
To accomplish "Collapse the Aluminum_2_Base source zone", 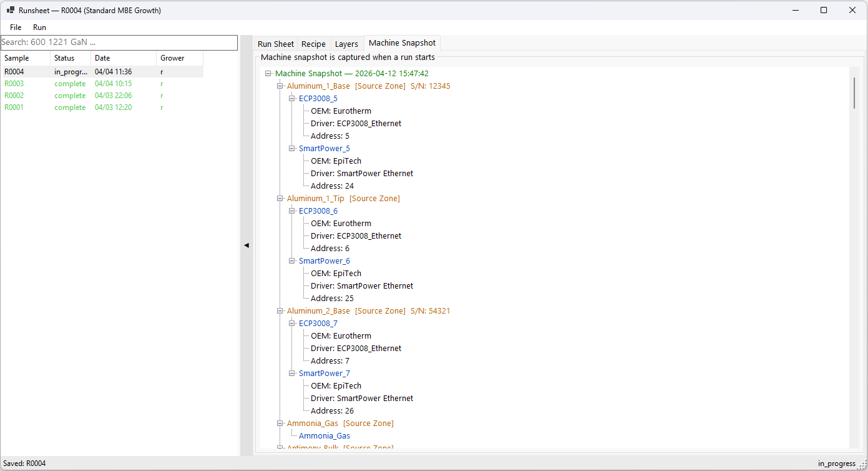I will 280,311.
